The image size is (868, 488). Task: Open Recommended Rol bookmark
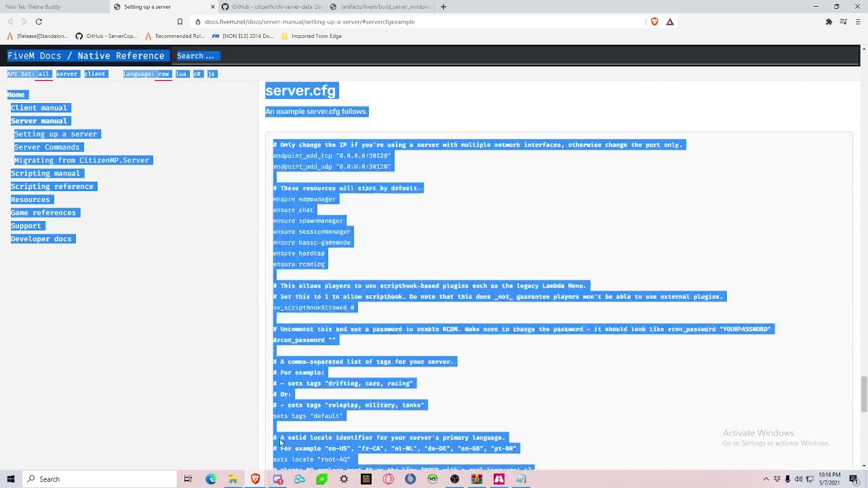pos(175,36)
